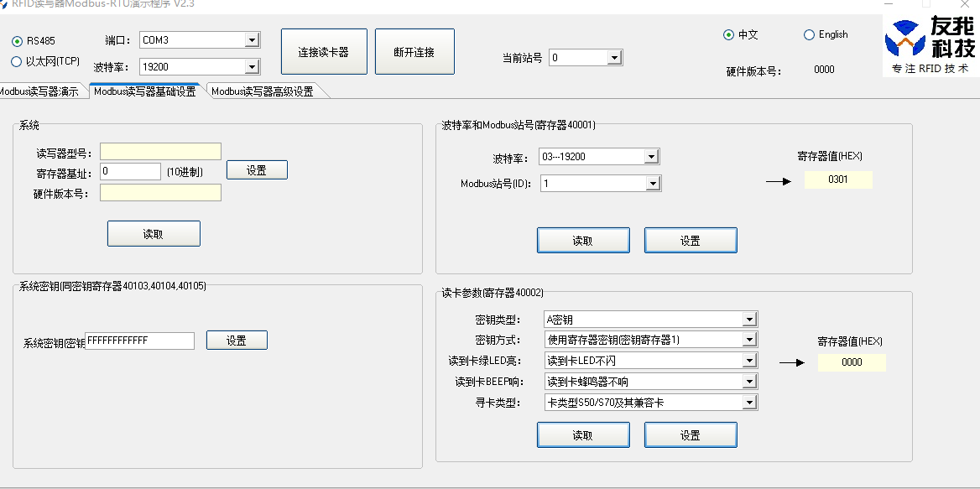Expand the 寻卡类型 card type dropdown

click(x=750, y=402)
